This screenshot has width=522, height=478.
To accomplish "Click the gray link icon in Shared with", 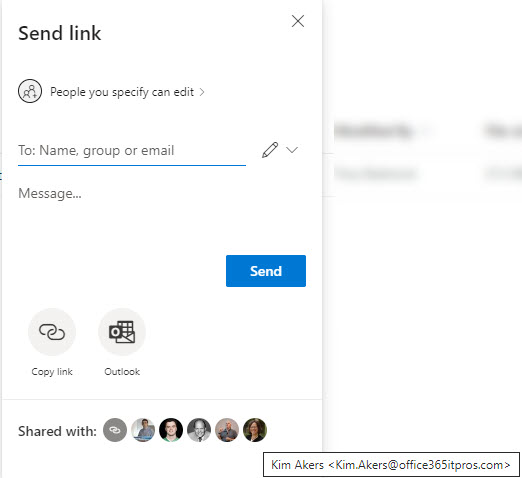I will pos(115,430).
